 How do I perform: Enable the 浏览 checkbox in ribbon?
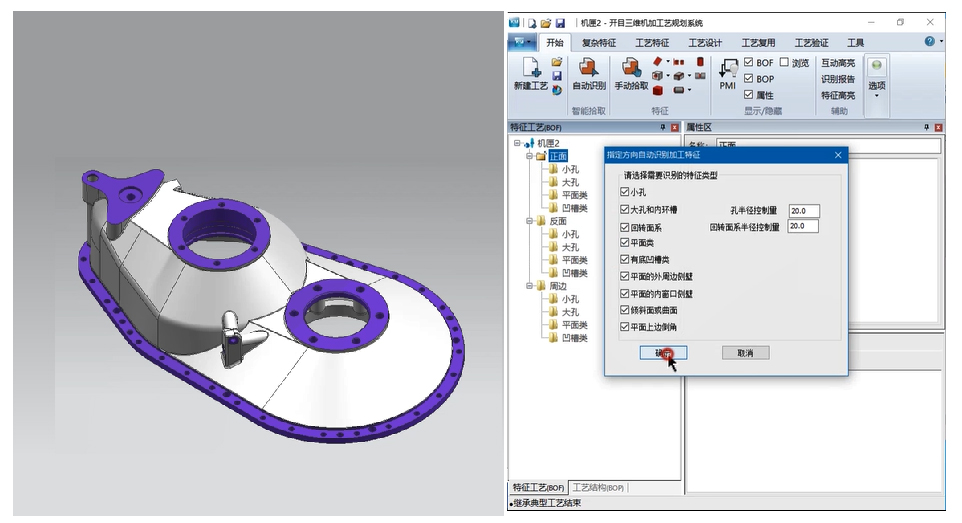[784, 63]
